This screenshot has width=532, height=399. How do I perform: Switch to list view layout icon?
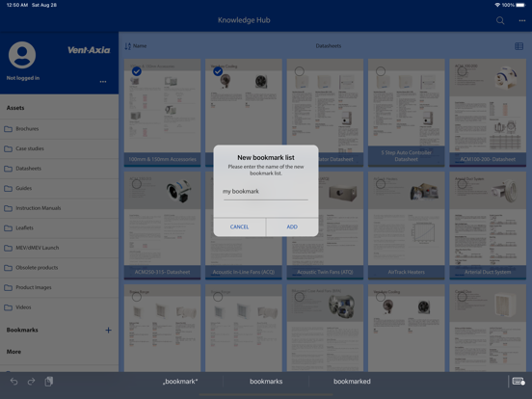point(519,46)
